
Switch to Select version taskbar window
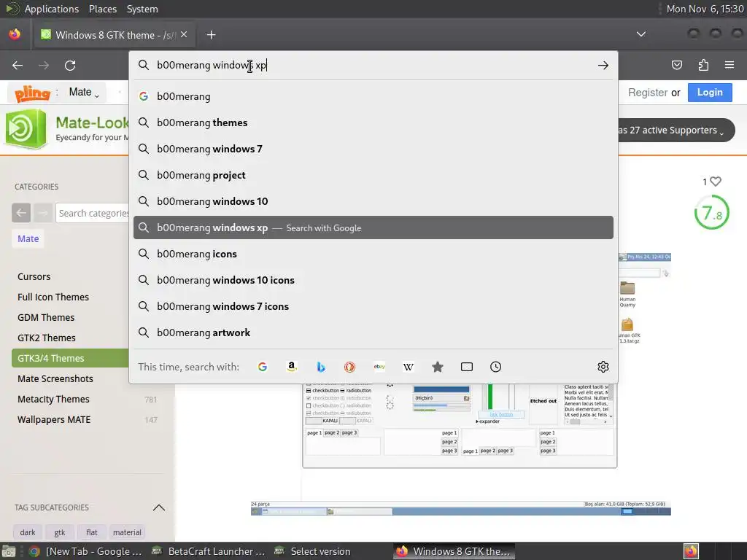(312, 551)
